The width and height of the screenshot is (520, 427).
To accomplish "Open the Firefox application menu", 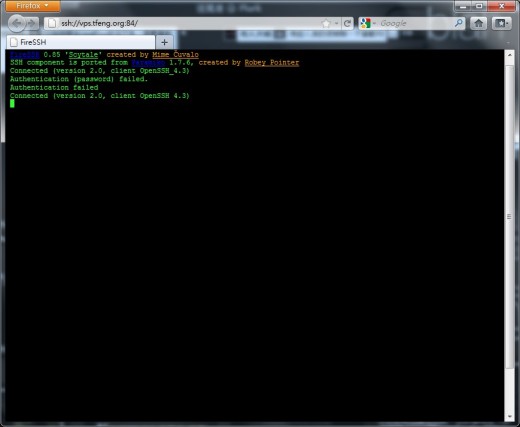I will pos(33,6).
